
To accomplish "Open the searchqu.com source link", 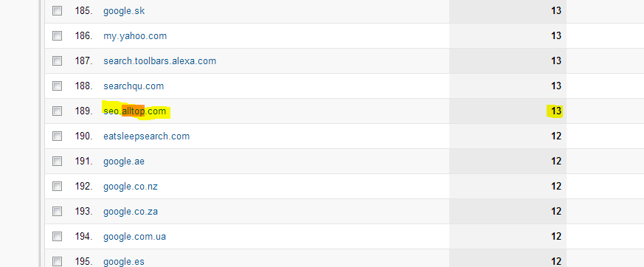I will (134, 86).
